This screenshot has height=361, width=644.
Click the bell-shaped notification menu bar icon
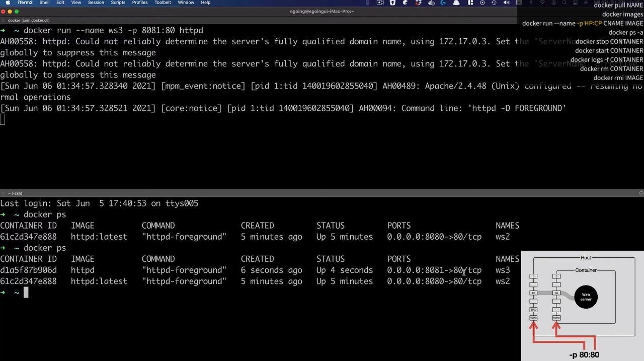click(456, 3)
